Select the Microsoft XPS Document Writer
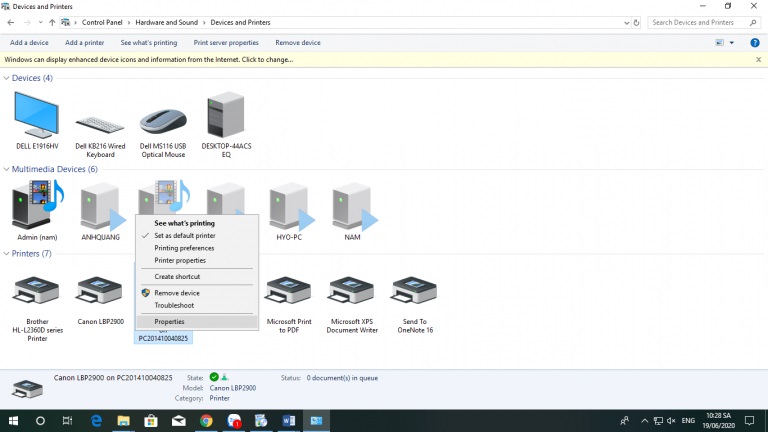The height and width of the screenshot is (432, 768). coord(352,291)
